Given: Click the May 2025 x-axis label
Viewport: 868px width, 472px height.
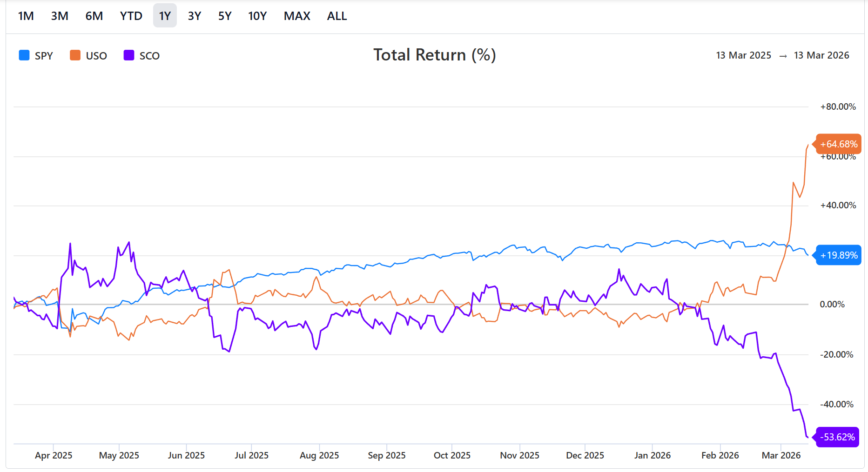Looking at the screenshot, I should 119,456.
